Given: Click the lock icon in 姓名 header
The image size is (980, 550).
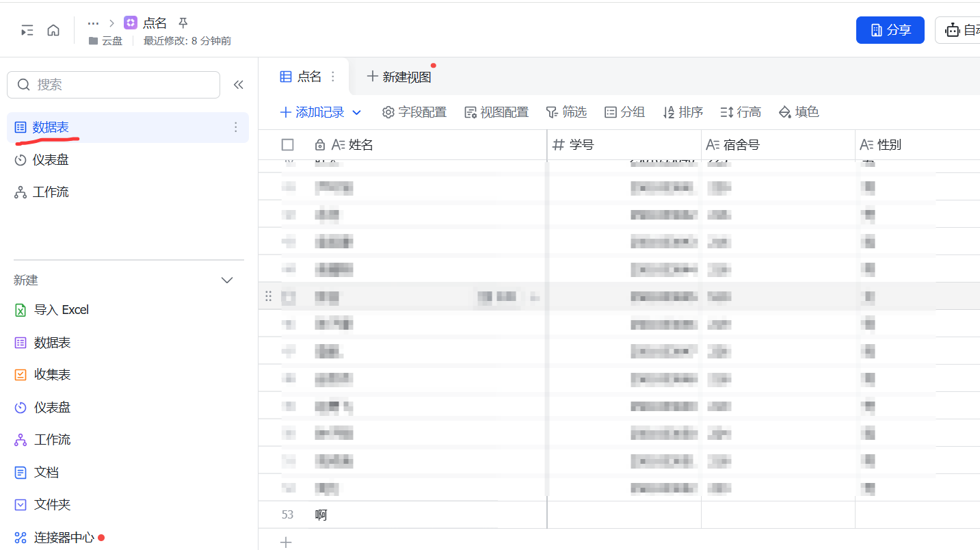Looking at the screenshot, I should (x=319, y=145).
